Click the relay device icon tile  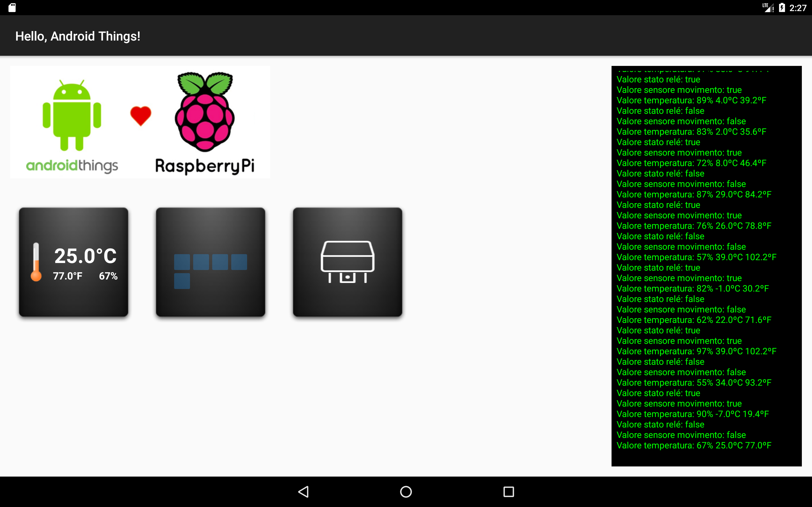(347, 262)
